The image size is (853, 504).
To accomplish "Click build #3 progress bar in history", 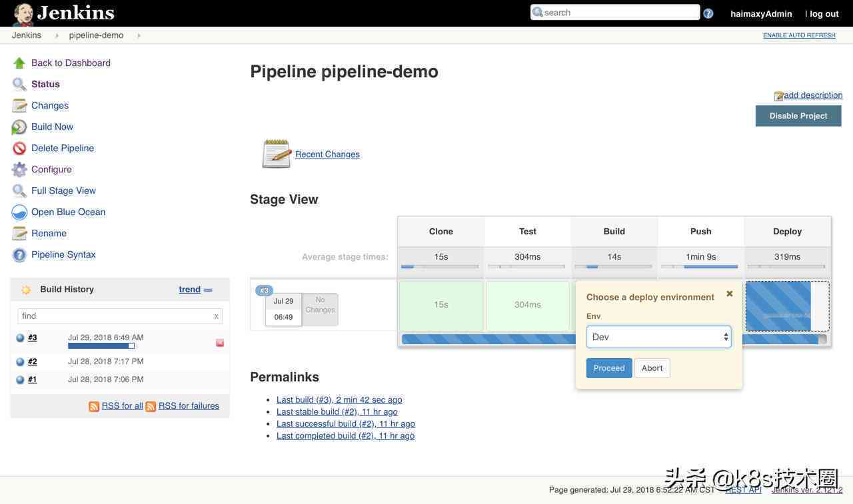I will [101, 346].
